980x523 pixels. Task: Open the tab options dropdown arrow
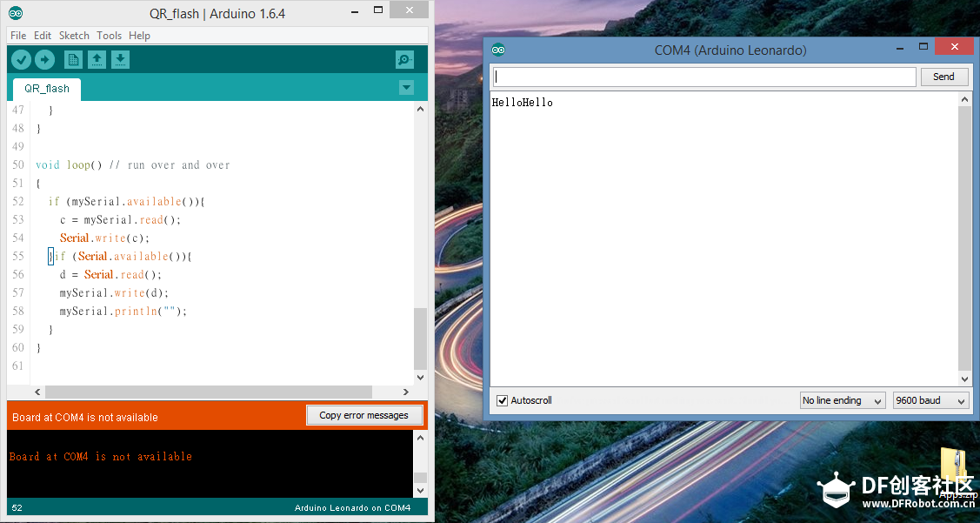point(406,88)
